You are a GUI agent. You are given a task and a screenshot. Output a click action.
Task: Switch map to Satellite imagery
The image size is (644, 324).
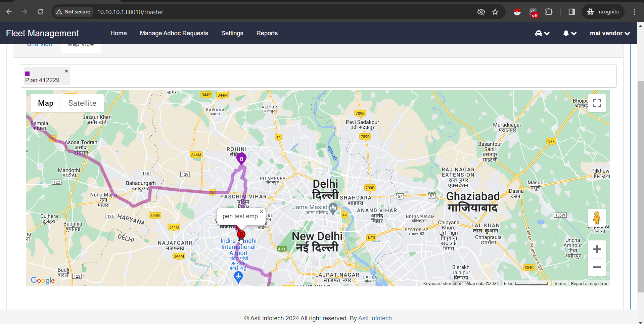click(82, 103)
